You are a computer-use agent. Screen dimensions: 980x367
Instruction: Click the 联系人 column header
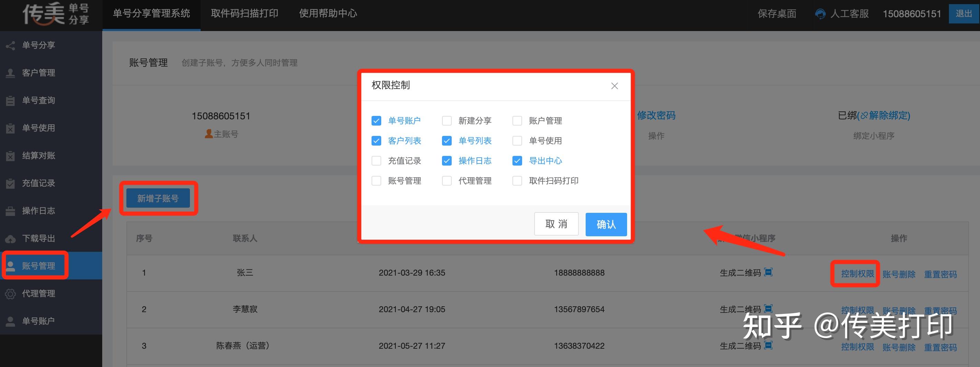(x=245, y=239)
